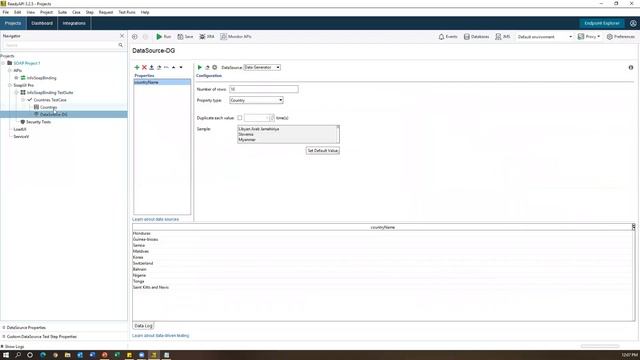
Task: Click the column options icon in the countryName header
Action: tap(633, 227)
